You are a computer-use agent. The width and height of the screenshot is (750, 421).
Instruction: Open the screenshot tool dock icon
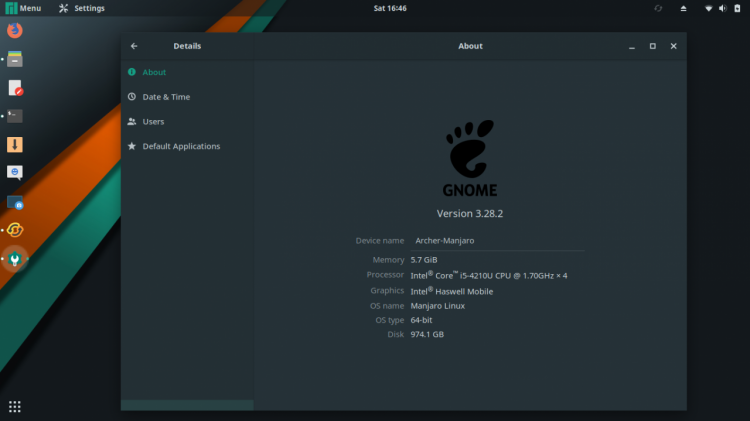(15, 202)
